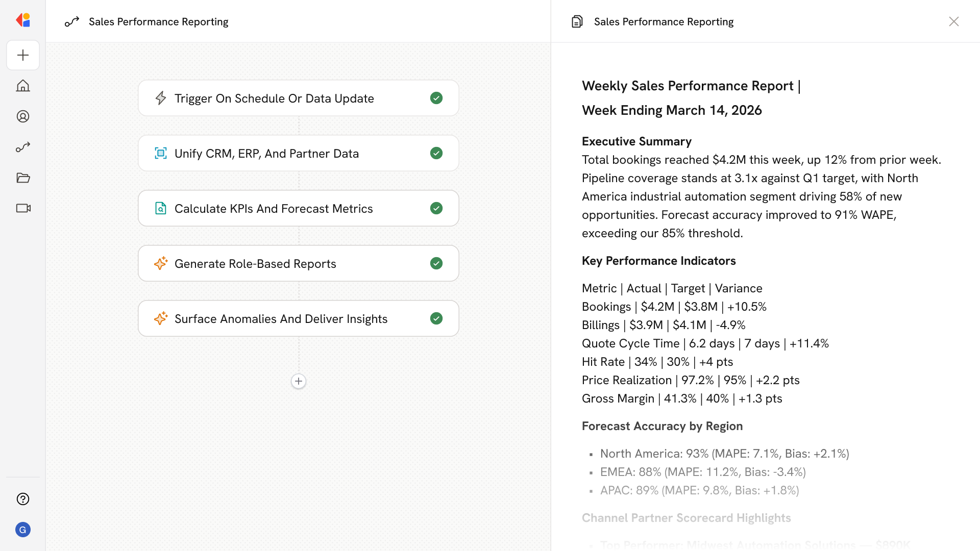
Task: Click the plus button in sidebar
Action: [x=23, y=55]
